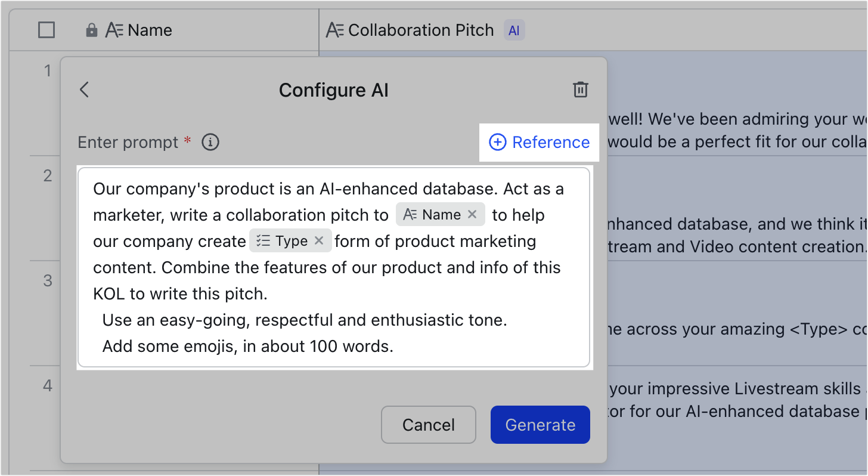This screenshot has width=868, height=476.
Task: Add a field Reference to the prompt
Action: tap(538, 143)
